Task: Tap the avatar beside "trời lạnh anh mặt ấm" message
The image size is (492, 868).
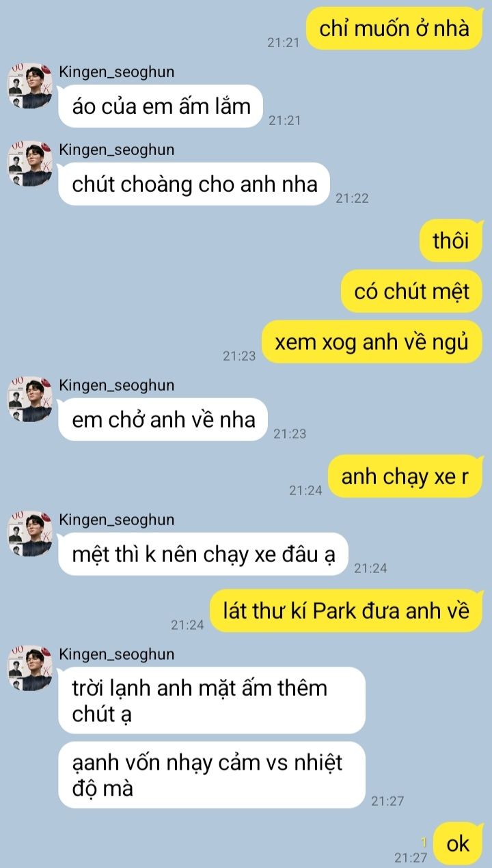Action: coord(30,669)
